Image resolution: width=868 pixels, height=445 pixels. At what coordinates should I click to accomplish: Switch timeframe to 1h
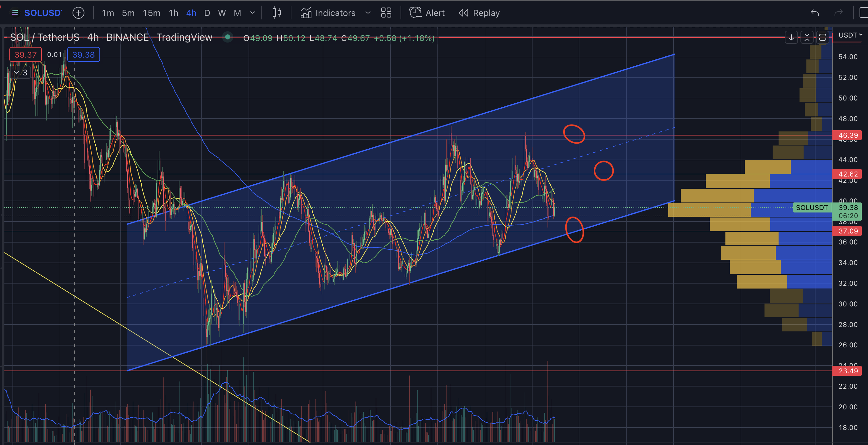[174, 13]
